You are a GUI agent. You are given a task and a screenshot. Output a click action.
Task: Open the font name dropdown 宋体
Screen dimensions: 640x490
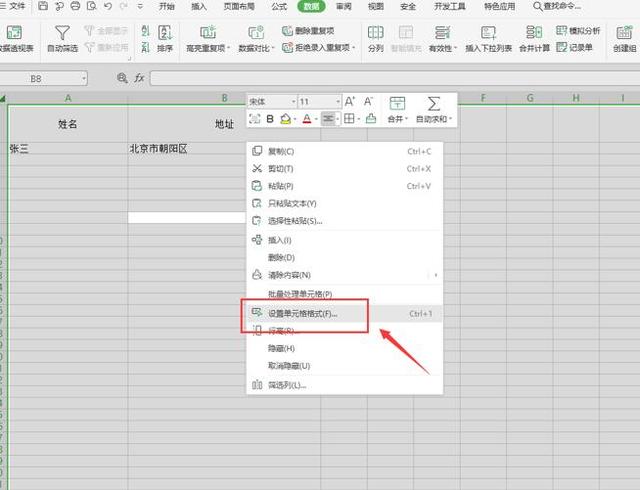coord(293,102)
